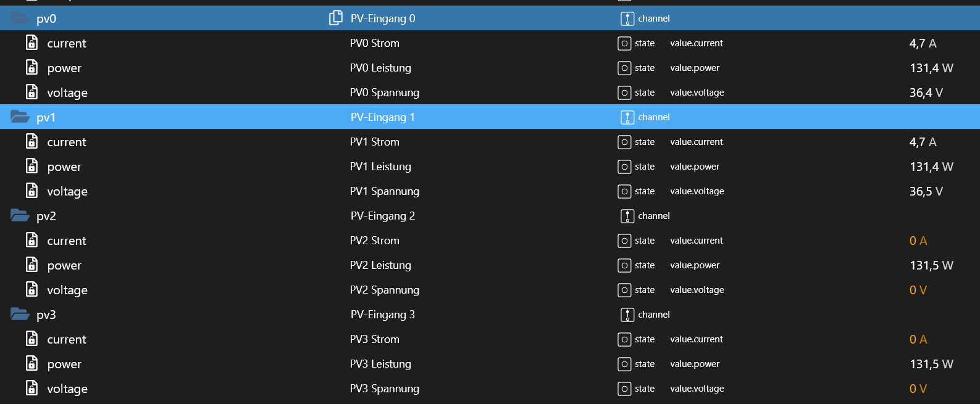Select PV-Eingang 0 name text
Screen dimensions: 980x404
pyautogui.click(x=383, y=19)
